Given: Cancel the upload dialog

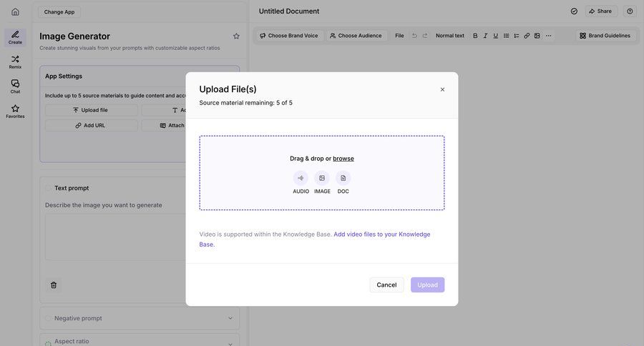Looking at the screenshot, I should click(x=386, y=285).
